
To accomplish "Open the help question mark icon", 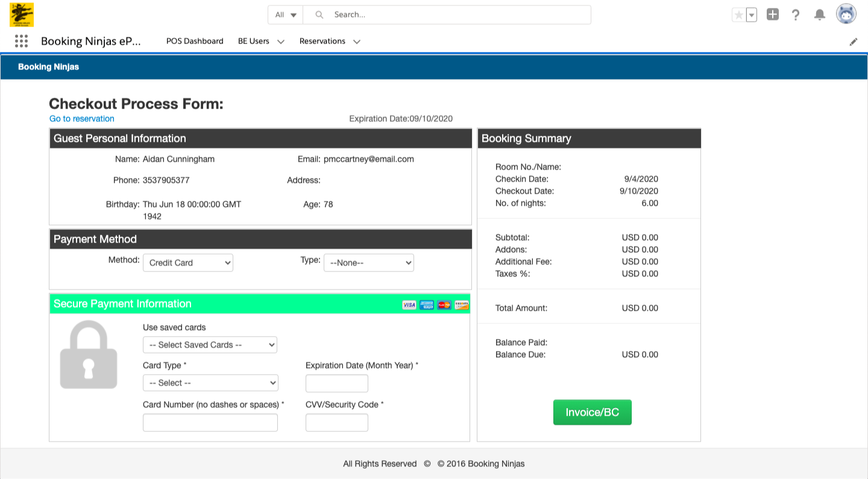I will (796, 15).
